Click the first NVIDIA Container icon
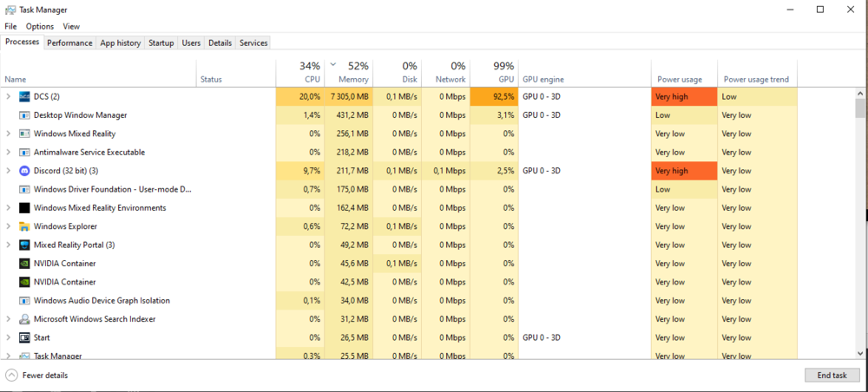868x392 pixels. (24, 264)
